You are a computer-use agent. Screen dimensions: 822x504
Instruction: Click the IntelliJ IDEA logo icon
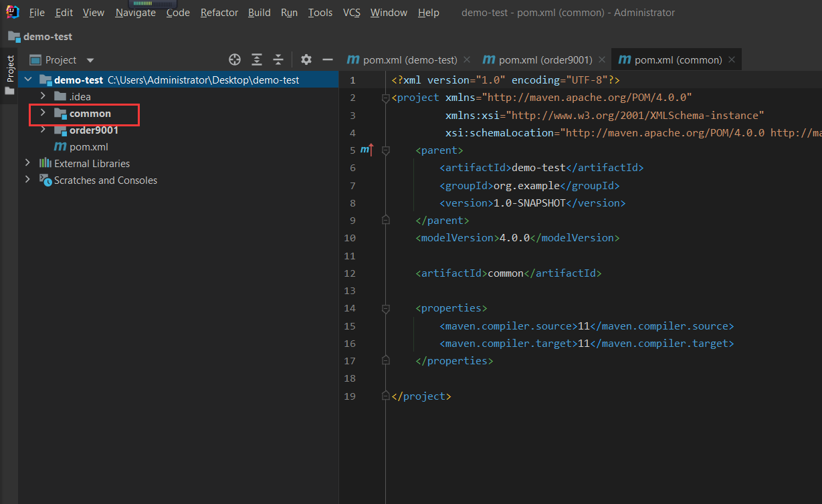12,12
